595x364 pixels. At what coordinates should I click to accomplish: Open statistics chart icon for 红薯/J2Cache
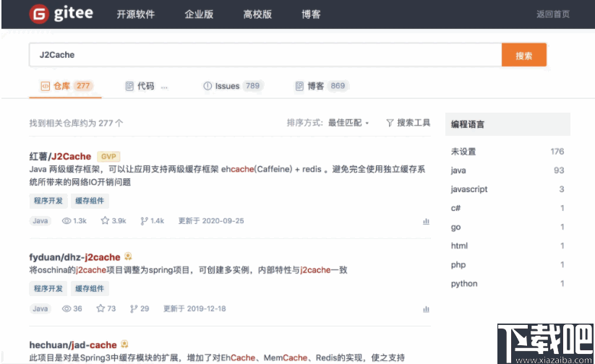tap(426, 221)
